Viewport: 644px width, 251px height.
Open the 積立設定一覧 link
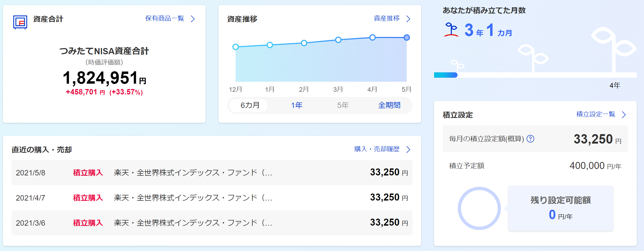coord(595,114)
